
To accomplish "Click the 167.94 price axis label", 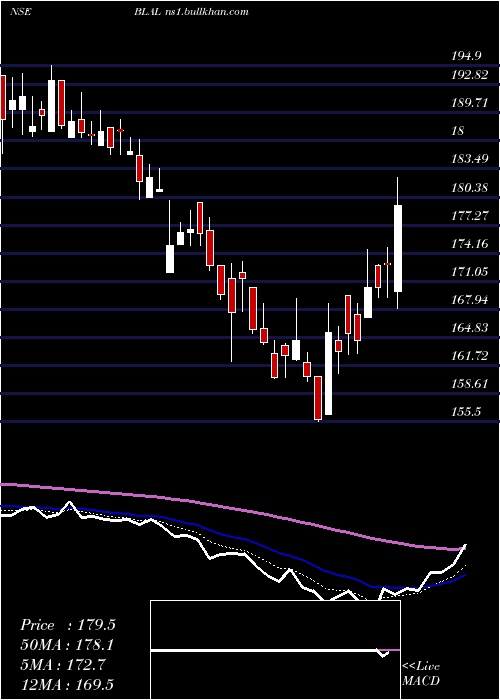I will [x=470, y=300].
